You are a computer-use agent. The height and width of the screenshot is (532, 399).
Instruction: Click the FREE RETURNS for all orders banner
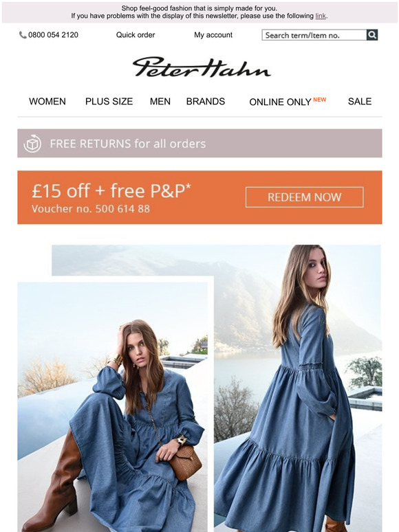point(199,143)
